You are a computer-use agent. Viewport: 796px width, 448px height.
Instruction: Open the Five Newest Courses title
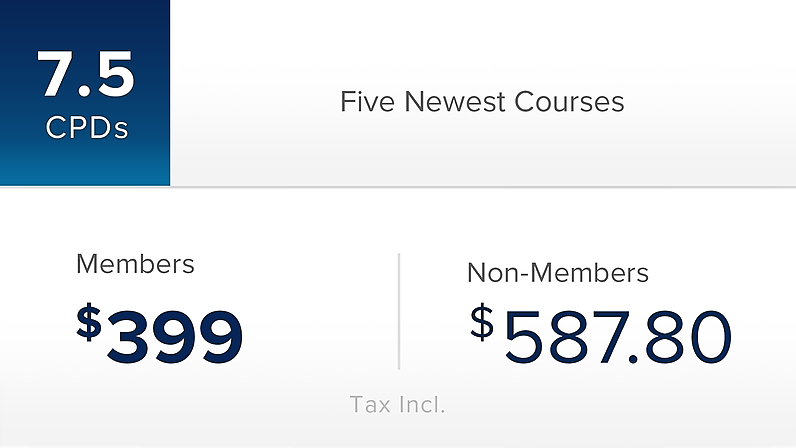pyautogui.click(x=482, y=102)
